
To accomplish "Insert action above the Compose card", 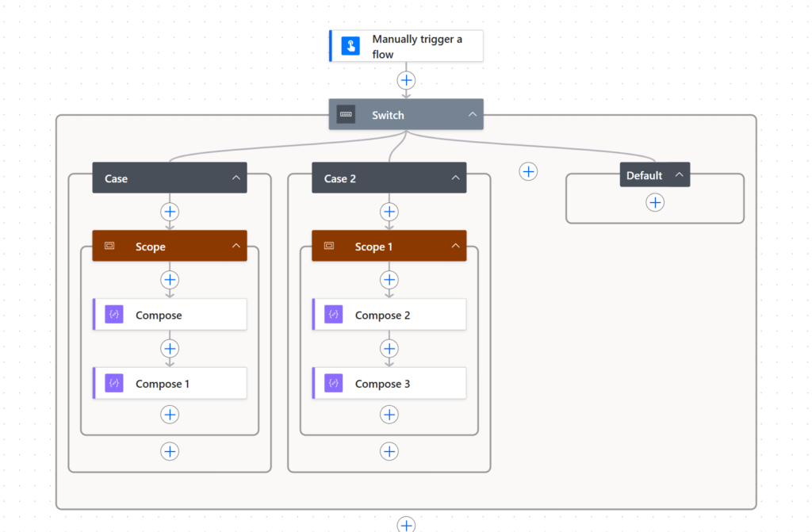I will [x=170, y=280].
